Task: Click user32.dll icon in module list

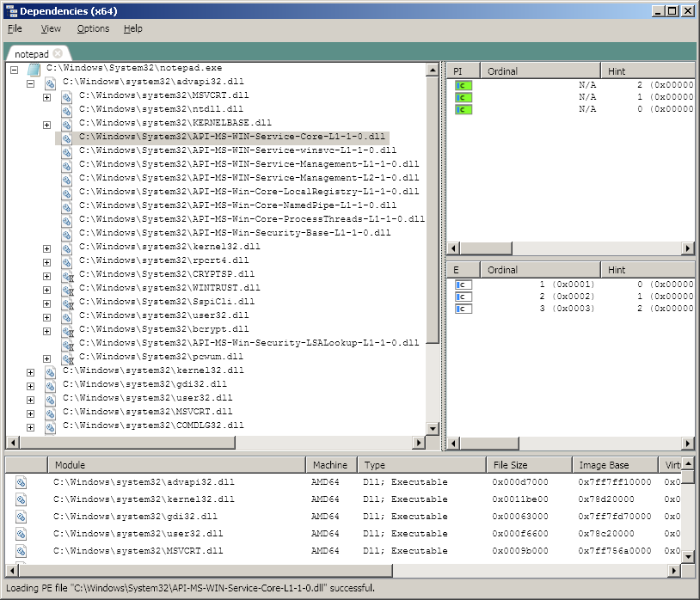Action: pos(21,534)
